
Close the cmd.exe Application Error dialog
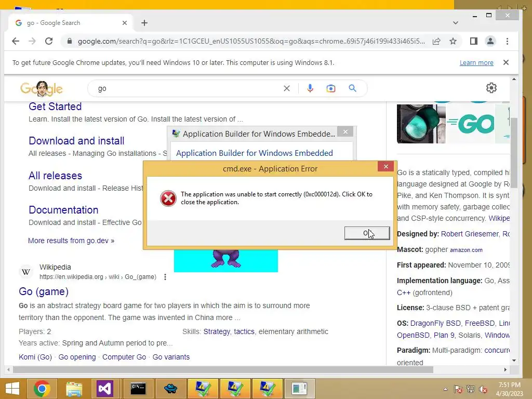coord(386,166)
